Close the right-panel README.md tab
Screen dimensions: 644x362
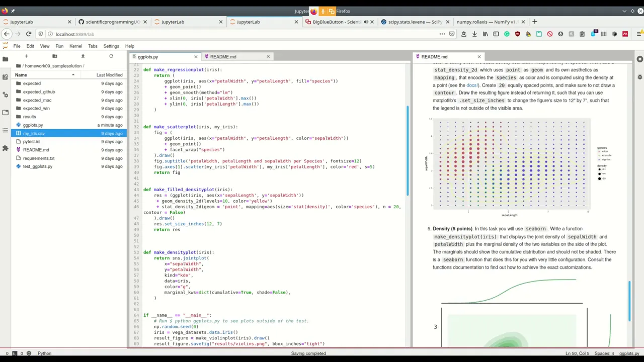[479, 57]
